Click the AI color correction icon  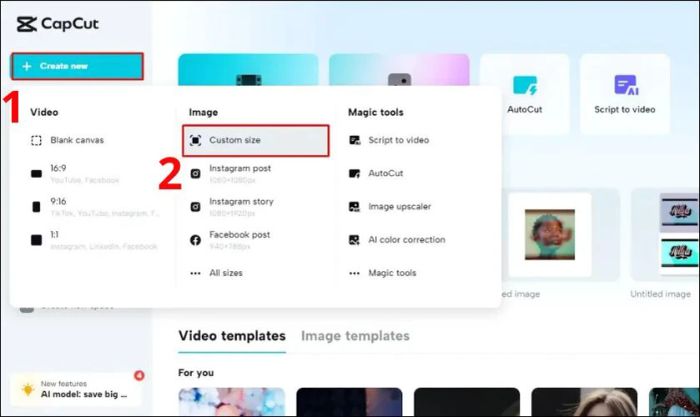tap(354, 240)
